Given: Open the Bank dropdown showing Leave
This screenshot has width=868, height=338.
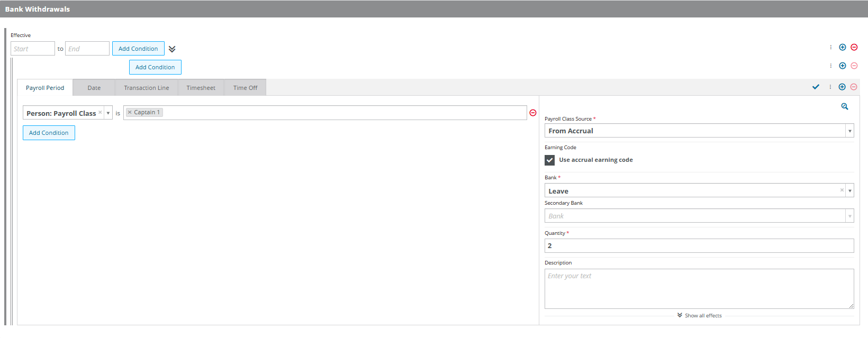Looking at the screenshot, I should 850,190.
